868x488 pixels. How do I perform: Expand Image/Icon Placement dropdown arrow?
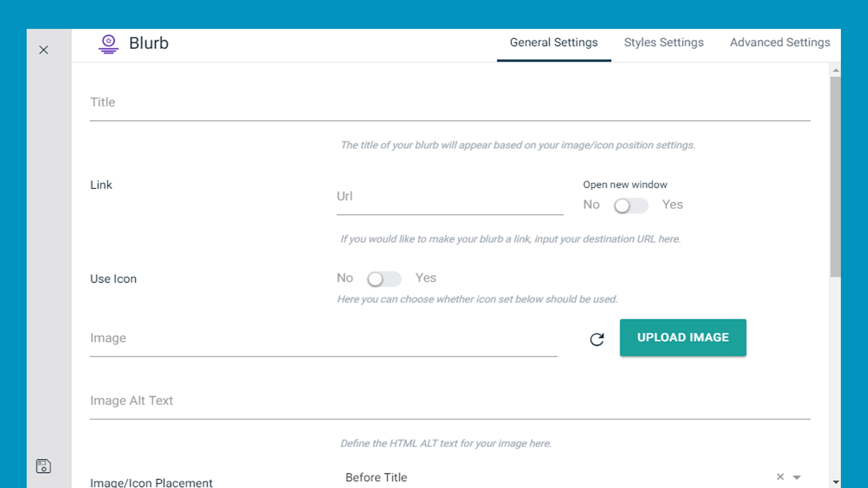click(797, 477)
